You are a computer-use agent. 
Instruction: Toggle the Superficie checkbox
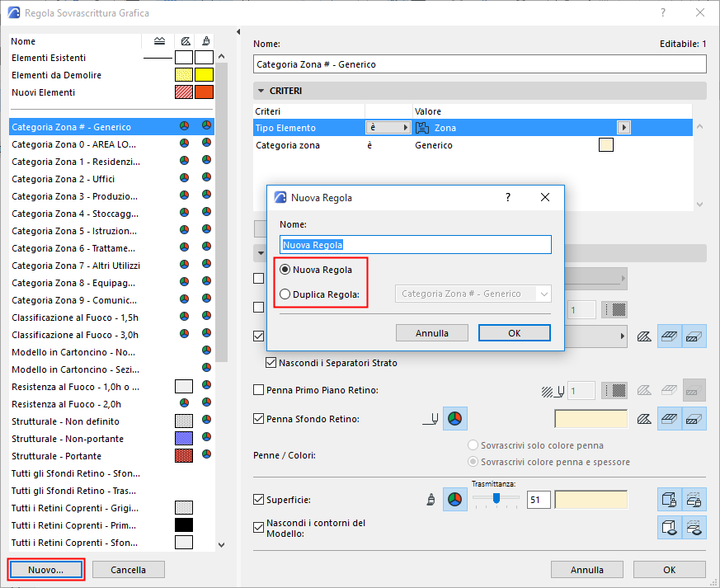(x=258, y=500)
